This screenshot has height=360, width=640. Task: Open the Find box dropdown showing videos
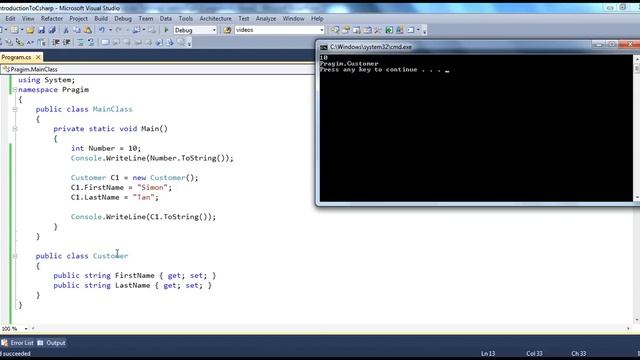click(x=322, y=30)
